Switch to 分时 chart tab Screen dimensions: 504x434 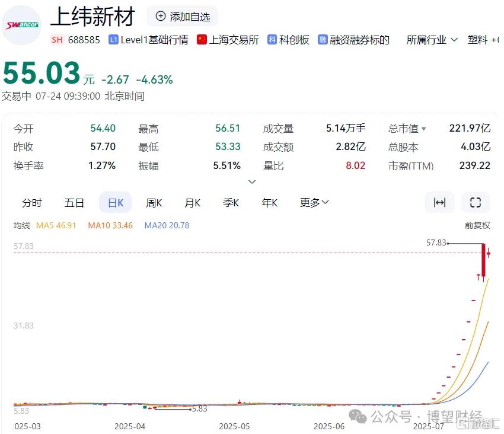[x=32, y=203]
